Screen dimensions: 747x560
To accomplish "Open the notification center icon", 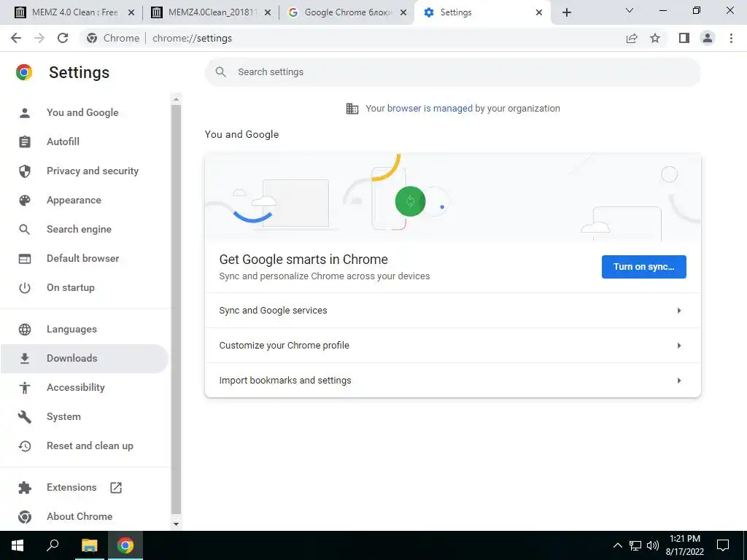I will pyautogui.click(x=723, y=545).
